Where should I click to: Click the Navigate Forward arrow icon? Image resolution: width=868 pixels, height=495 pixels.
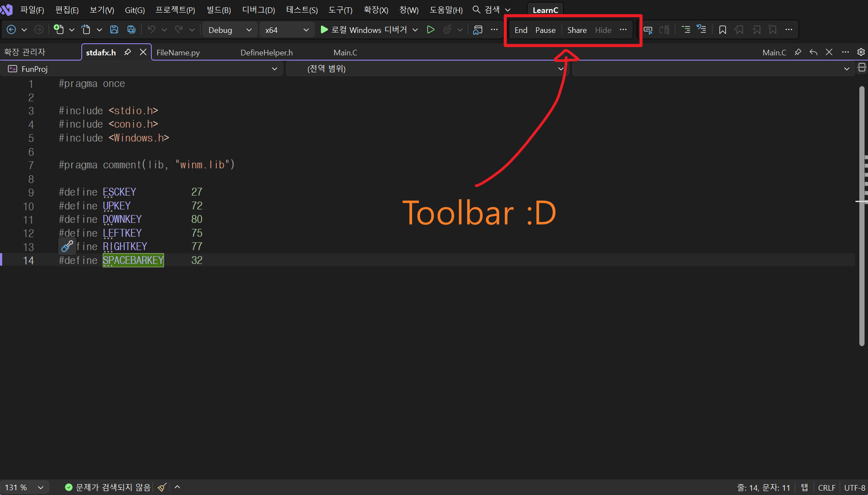coord(39,29)
